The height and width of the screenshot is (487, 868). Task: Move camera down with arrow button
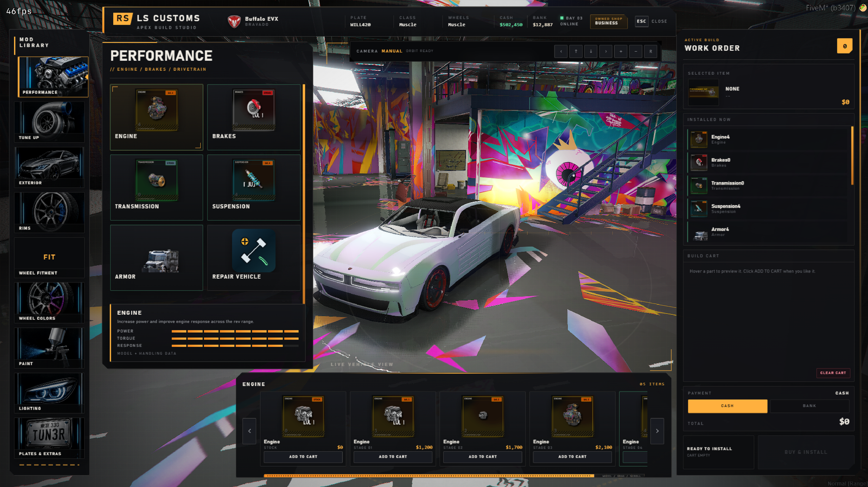coord(591,51)
